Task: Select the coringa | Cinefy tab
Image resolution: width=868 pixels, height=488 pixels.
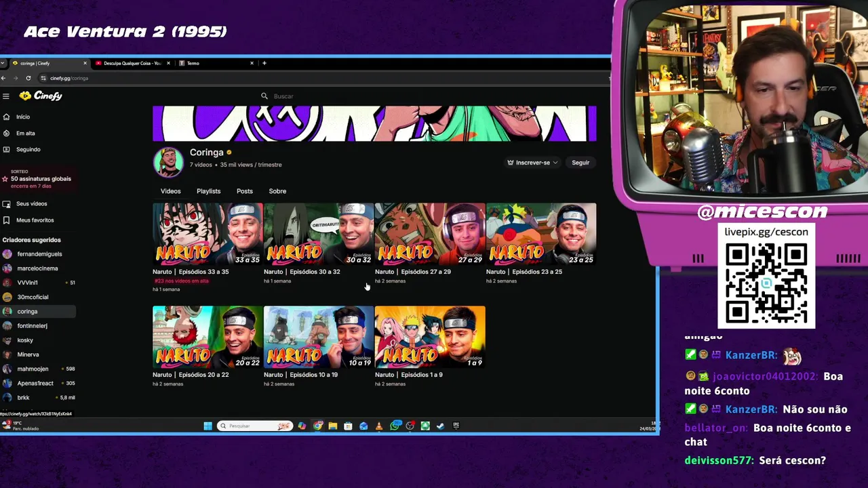Action: 49,63
